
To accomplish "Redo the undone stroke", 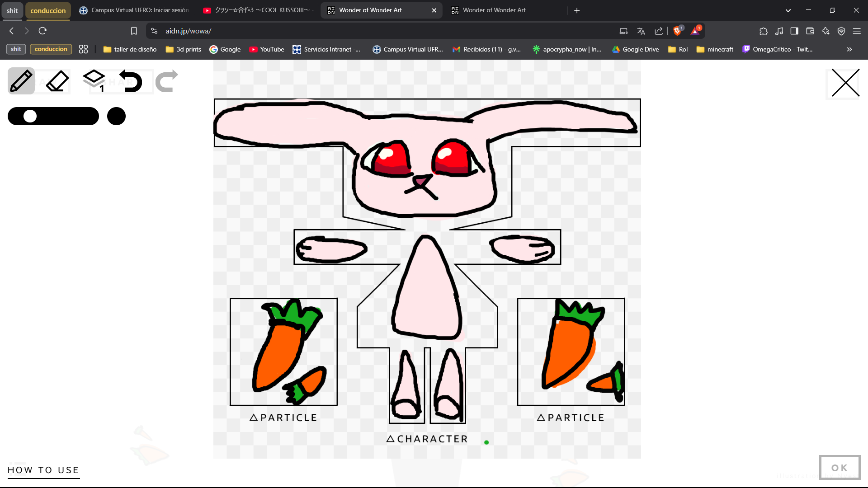I will coord(165,81).
